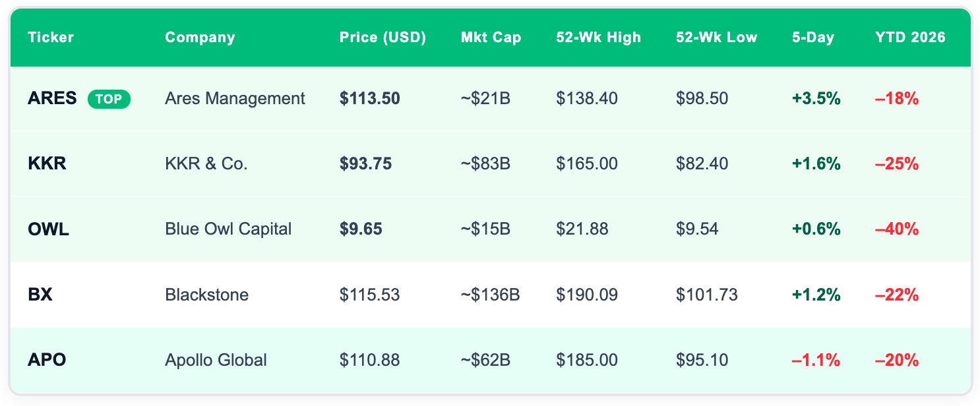Open the BX ticker row
The height and width of the screenshot is (406, 980).
click(40, 295)
